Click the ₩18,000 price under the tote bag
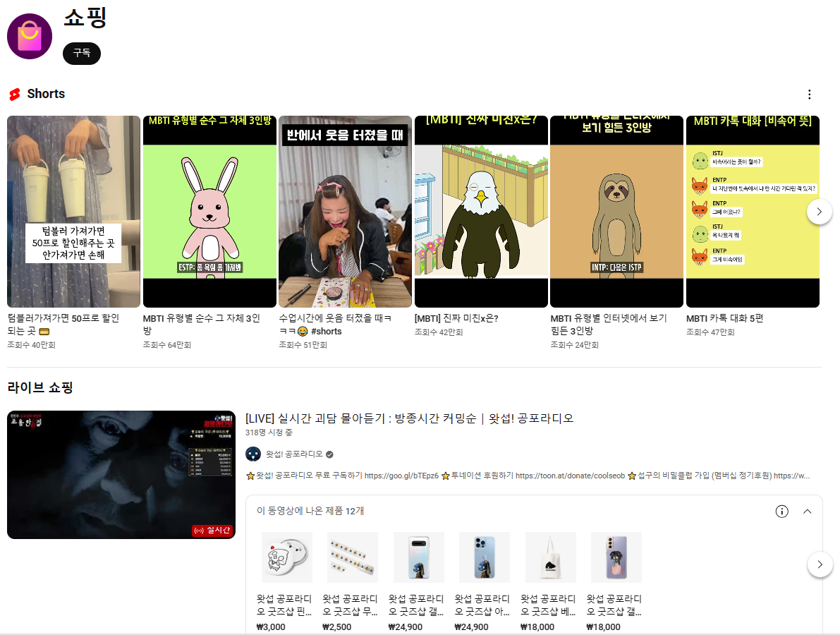The height and width of the screenshot is (635, 840). pos(537,627)
